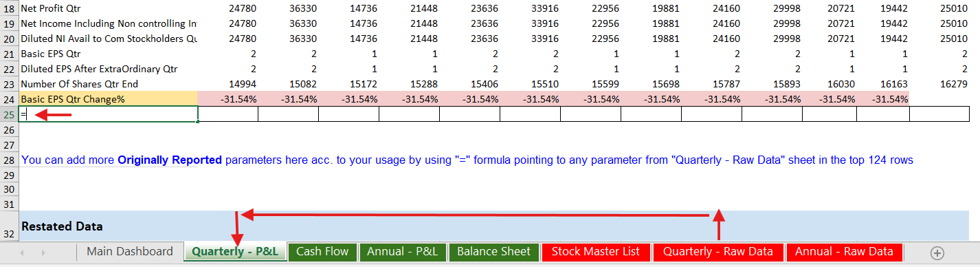The height and width of the screenshot is (267, 980).
Task: Select shares count cell 15288
Action: (x=410, y=84)
